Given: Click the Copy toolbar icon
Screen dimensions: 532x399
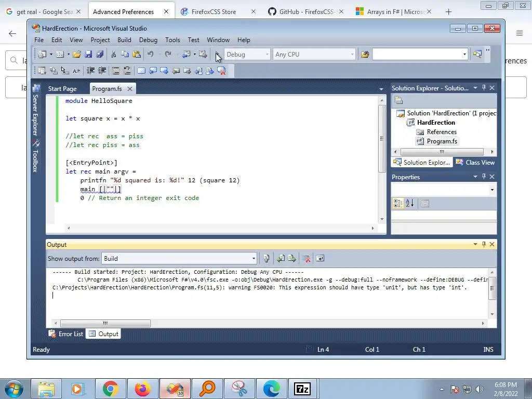Looking at the screenshot, I should (x=125, y=54).
